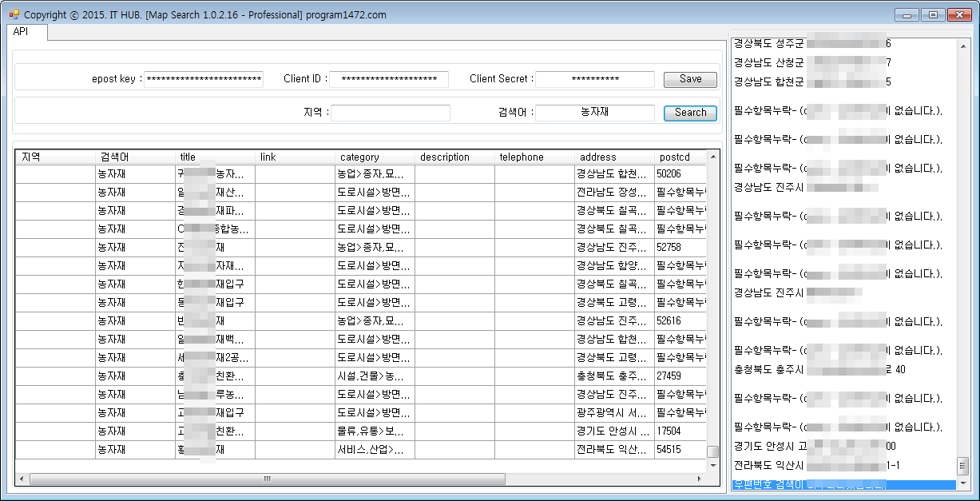The image size is (980, 501).
Task: Close the Map Search window
Action: 958,14
